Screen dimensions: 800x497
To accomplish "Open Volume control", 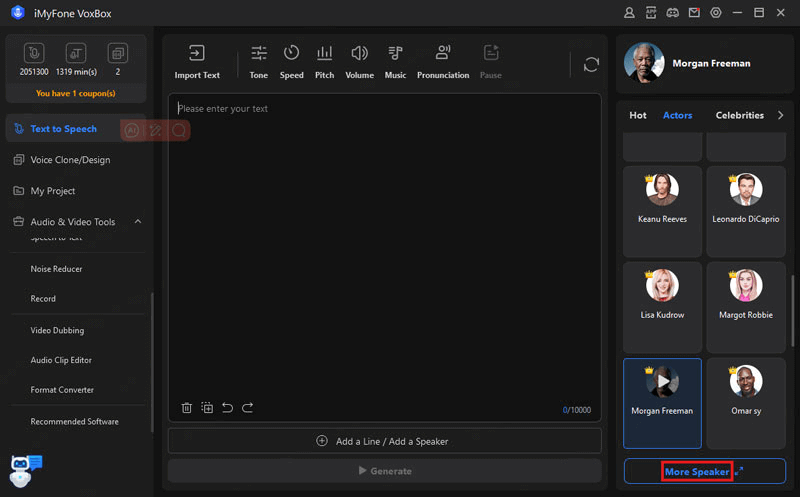I will 359,62.
